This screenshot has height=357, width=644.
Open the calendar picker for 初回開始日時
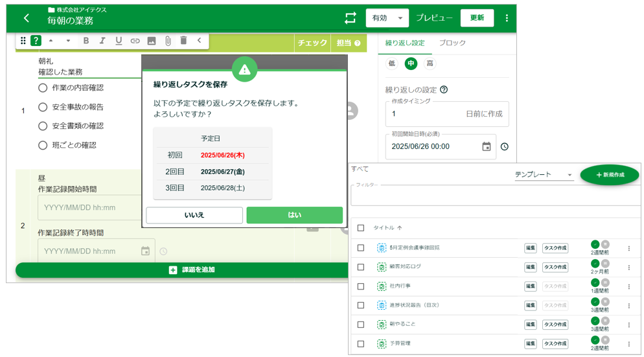pos(487,146)
